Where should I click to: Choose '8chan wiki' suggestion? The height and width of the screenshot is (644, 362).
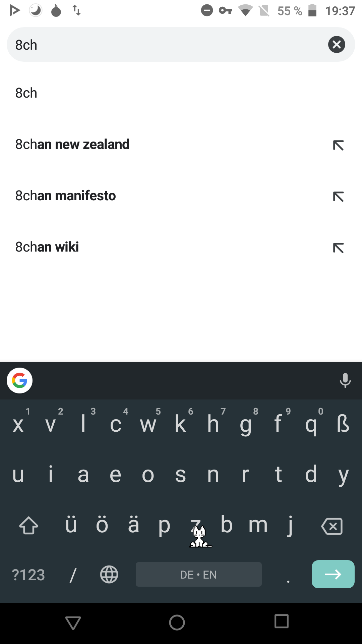[47, 247]
